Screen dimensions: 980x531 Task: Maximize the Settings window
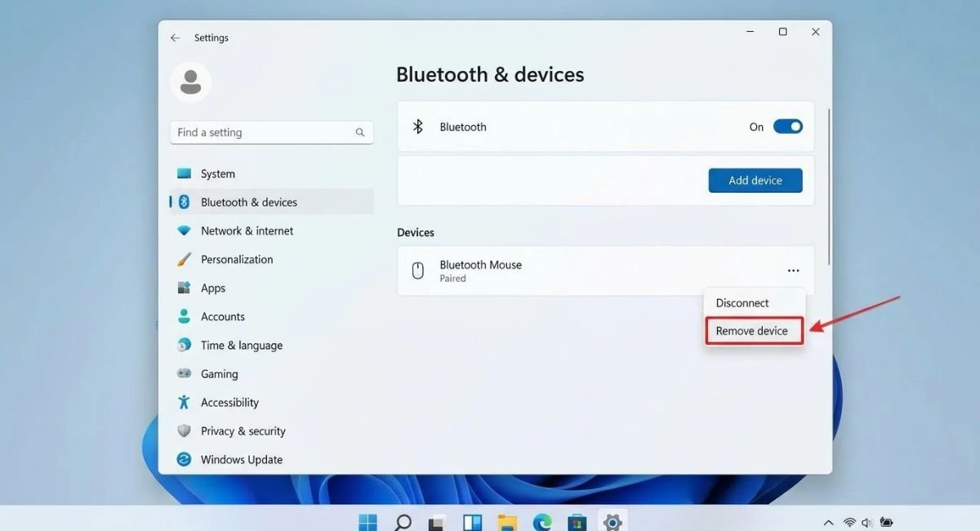click(x=782, y=32)
